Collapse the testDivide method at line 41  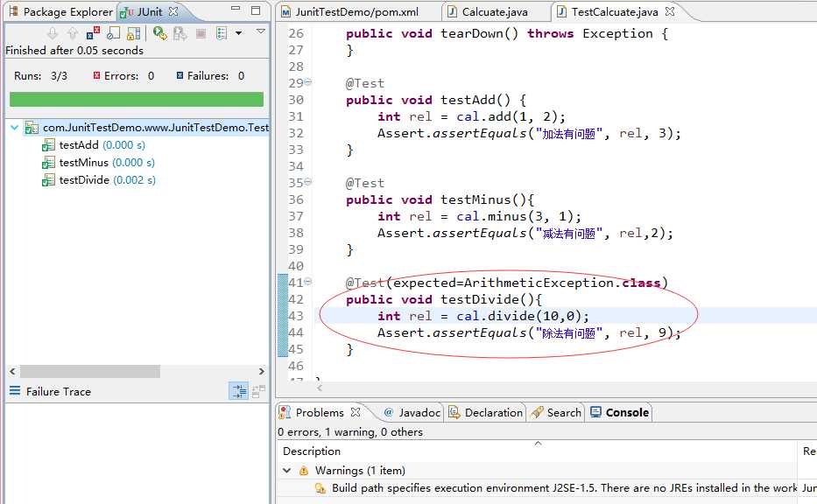pyautogui.click(x=308, y=282)
